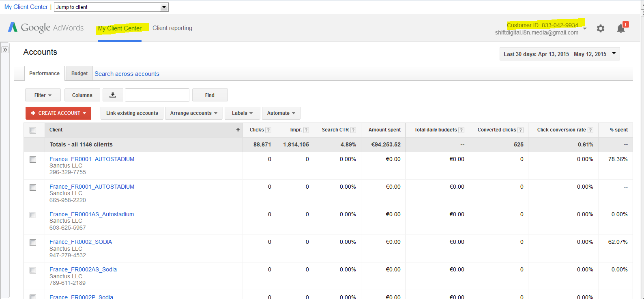Open the France_FR0002P_Sodia account

(x=81, y=297)
